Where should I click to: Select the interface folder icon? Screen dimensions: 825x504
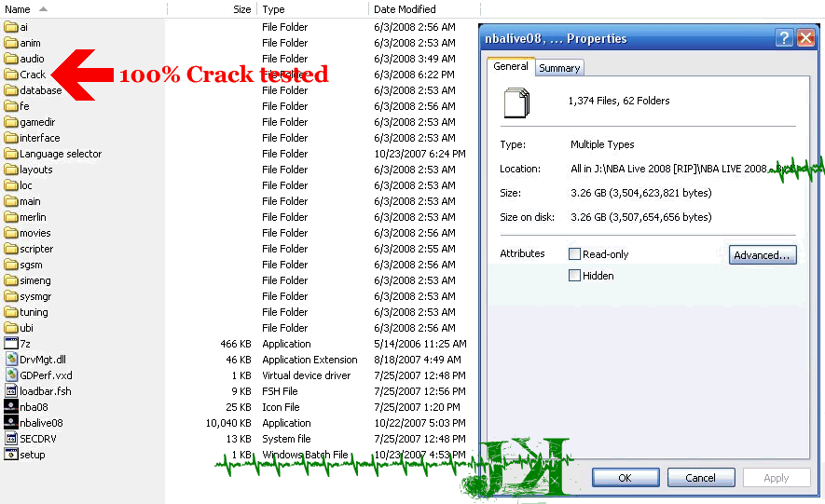click(11, 138)
